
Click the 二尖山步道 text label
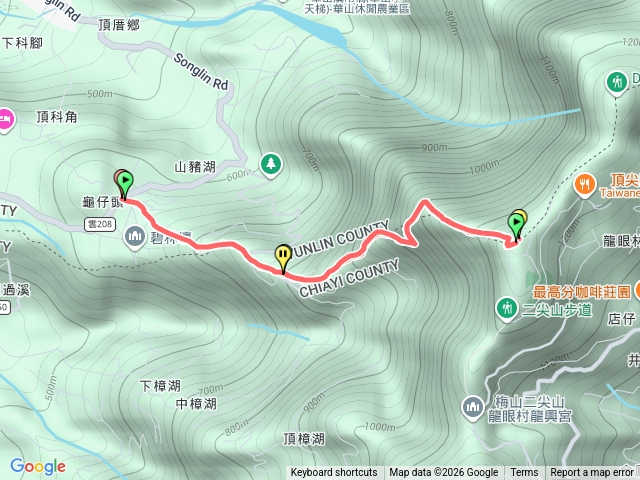coord(557,310)
